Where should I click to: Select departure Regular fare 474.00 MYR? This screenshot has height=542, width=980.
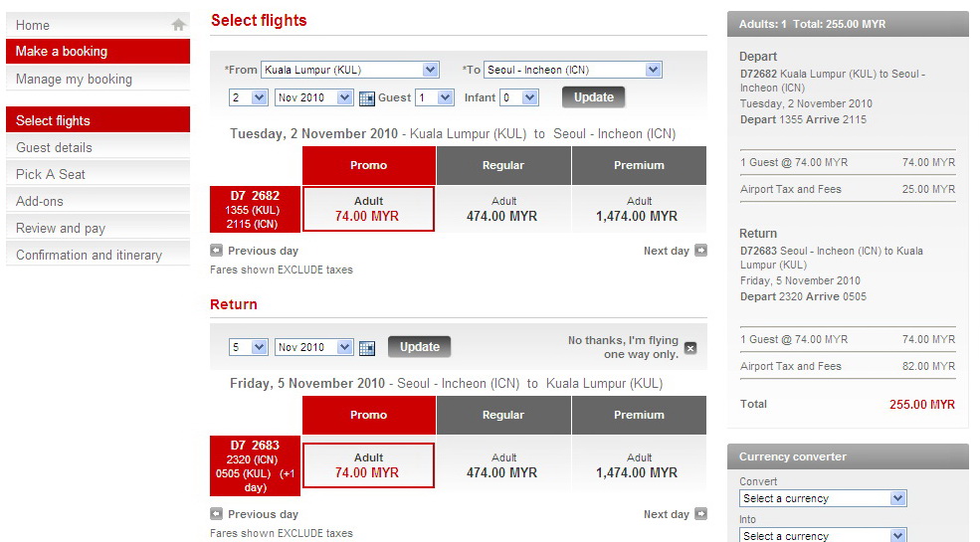coord(503,209)
